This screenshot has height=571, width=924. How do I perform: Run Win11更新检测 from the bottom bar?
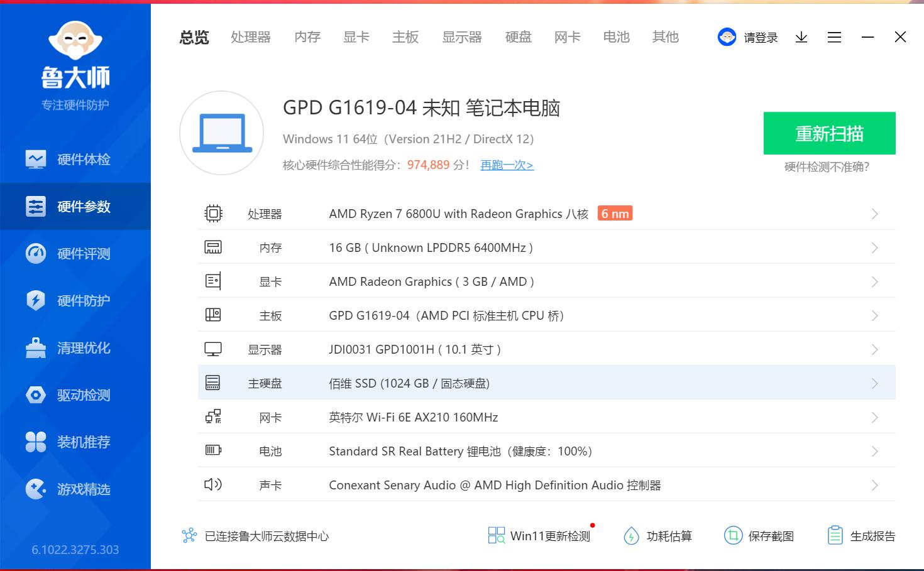click(x=539, y=535)
